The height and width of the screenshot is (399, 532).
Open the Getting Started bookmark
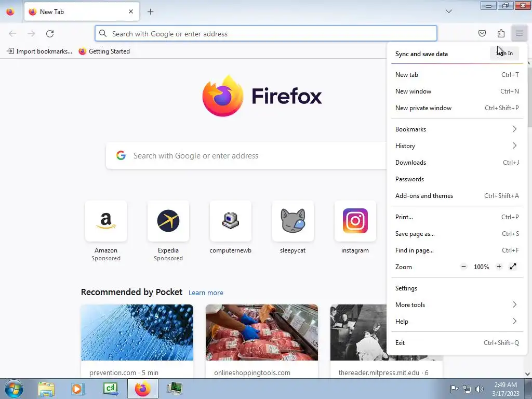[x=104, y=51]
